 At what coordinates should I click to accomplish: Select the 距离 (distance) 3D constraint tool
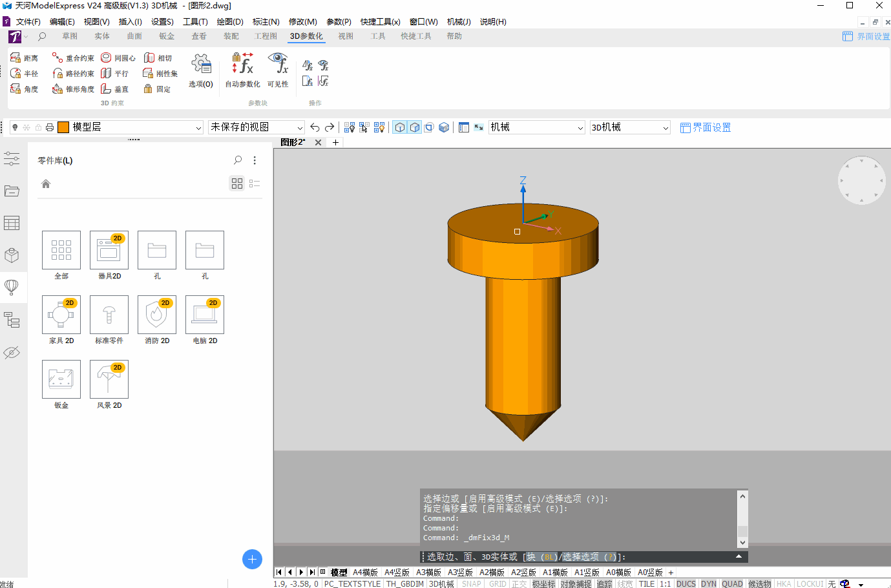[24, 58]
